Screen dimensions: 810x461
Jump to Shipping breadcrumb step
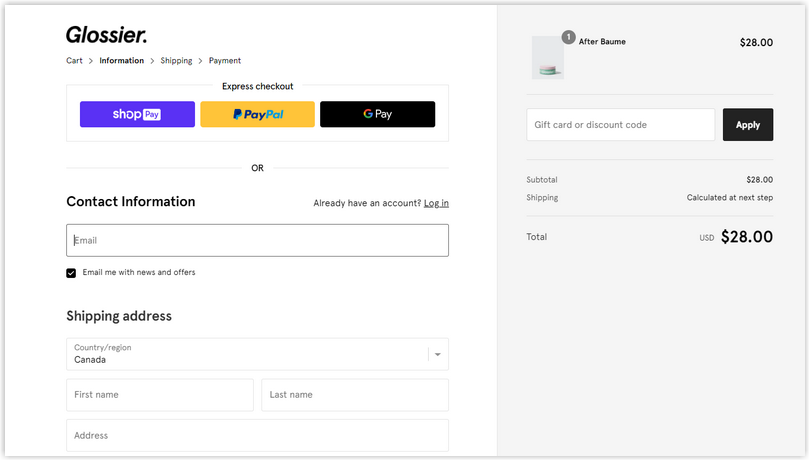pos(176,61)
